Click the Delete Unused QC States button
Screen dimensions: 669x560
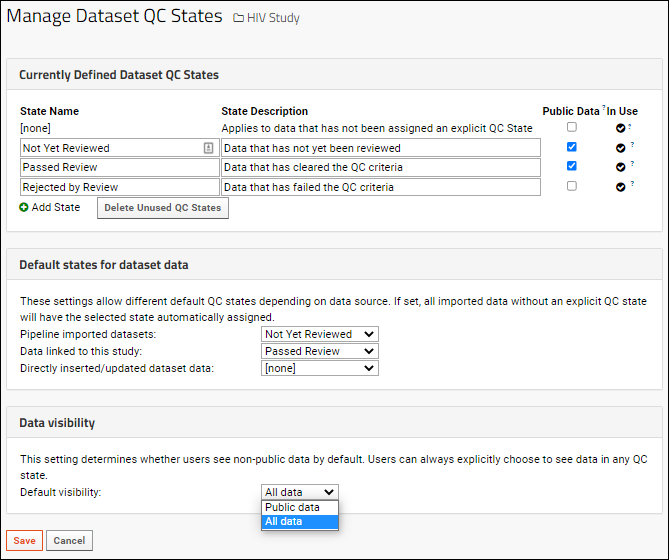pos(163,208)
